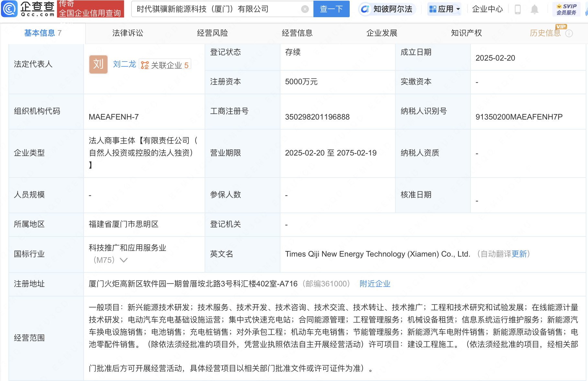
Task: Open the notifications bell
Action: pos(535,9)
